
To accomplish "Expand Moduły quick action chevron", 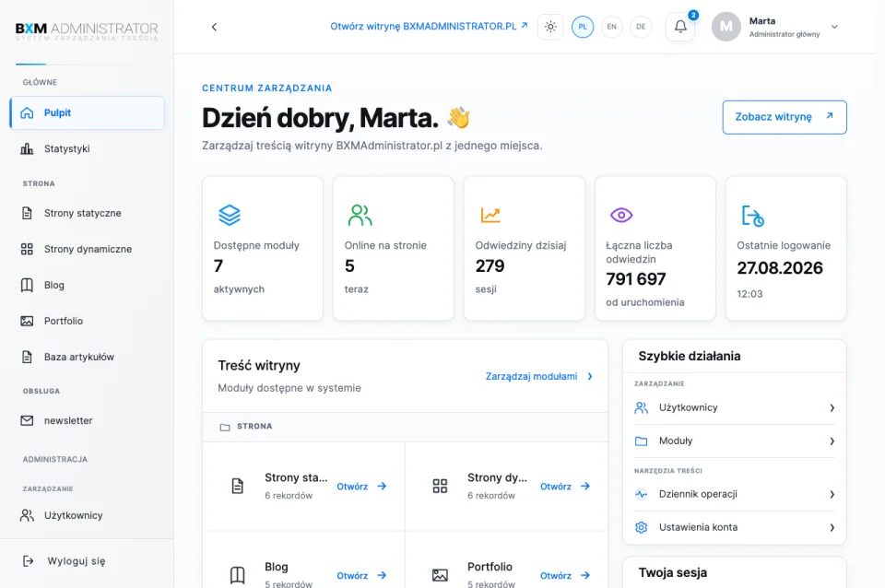I will pos(832,441).
